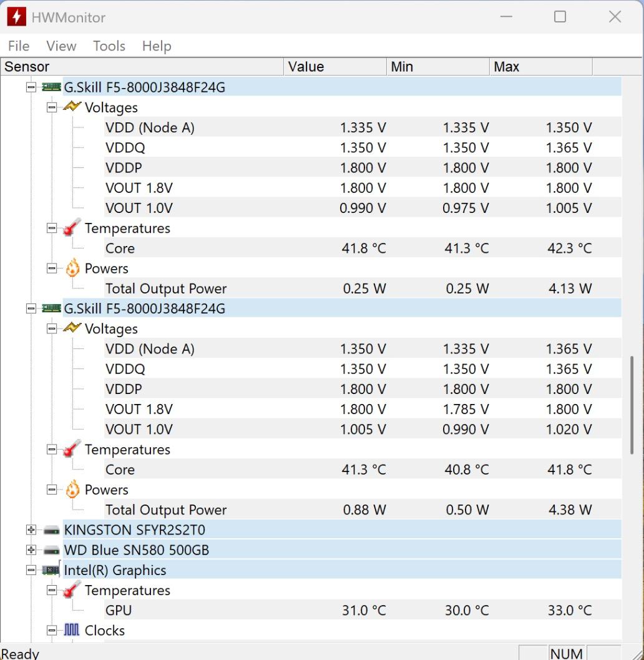This screenshot has width=644, height=660.
Task: Click the flame Powers icon of the first G.Skill module
Action: pos(72,268)
